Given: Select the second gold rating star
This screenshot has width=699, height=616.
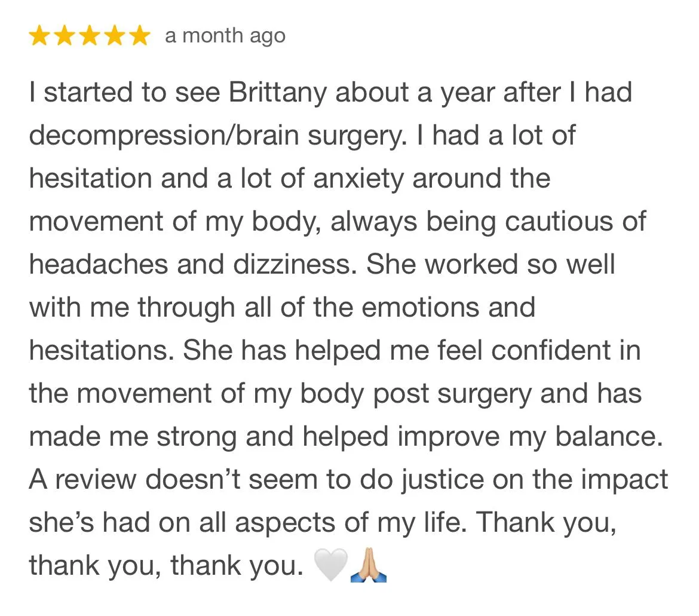Looking at the screenshot, I should [x=65, y=36].
